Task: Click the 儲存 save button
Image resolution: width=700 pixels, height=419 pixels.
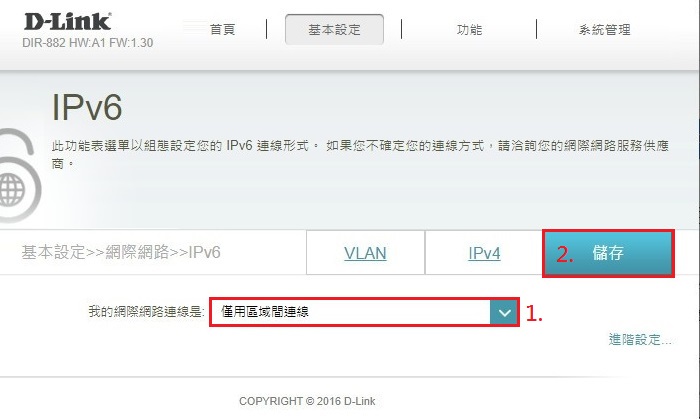Action: (x=608, y=253)
